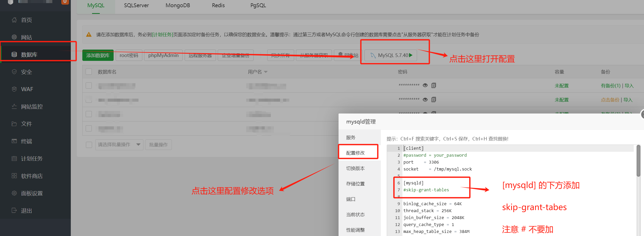This screenshot has width=644, height=236.
Task: Follow the 计划任务 link in warning
Action: [x=162, y=34]
